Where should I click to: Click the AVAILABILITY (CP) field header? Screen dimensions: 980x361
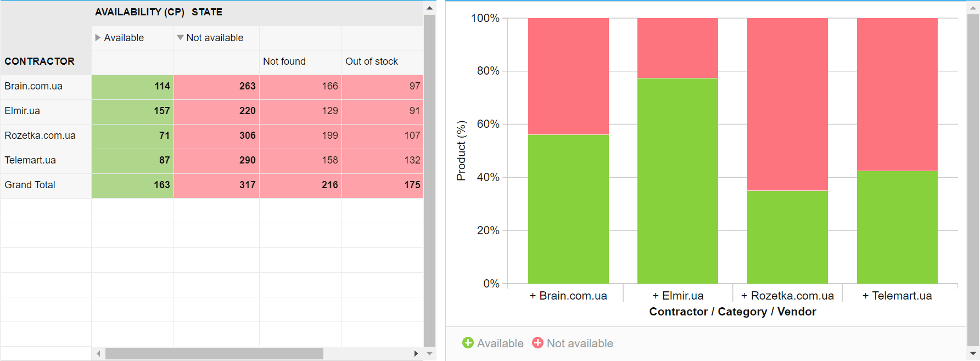[139, 12]
